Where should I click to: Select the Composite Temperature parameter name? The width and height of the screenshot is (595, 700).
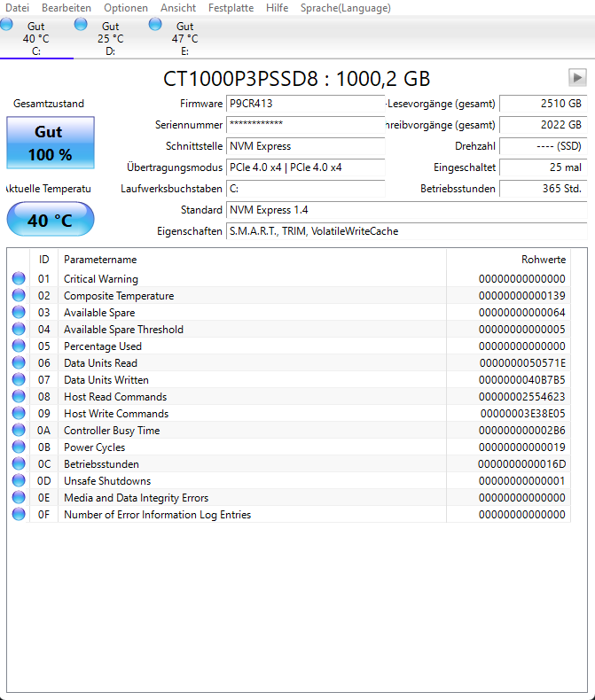point(119,296)
